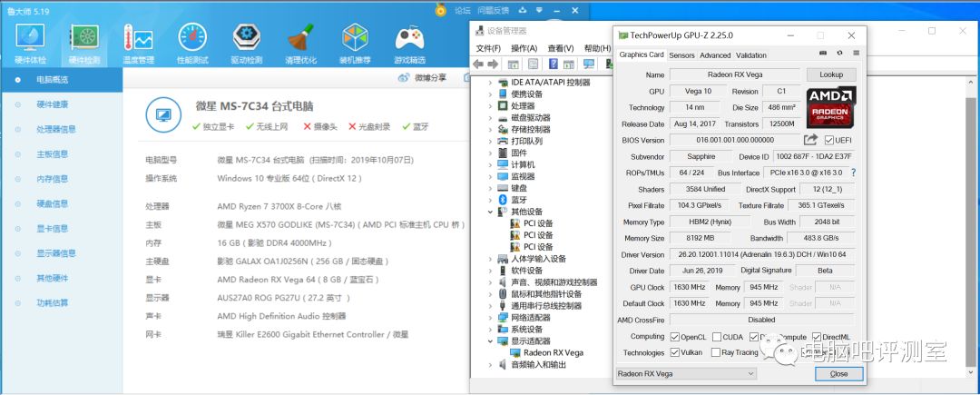Toggle the DirectML checkbox
980x395 pixels.
[817, 337]
